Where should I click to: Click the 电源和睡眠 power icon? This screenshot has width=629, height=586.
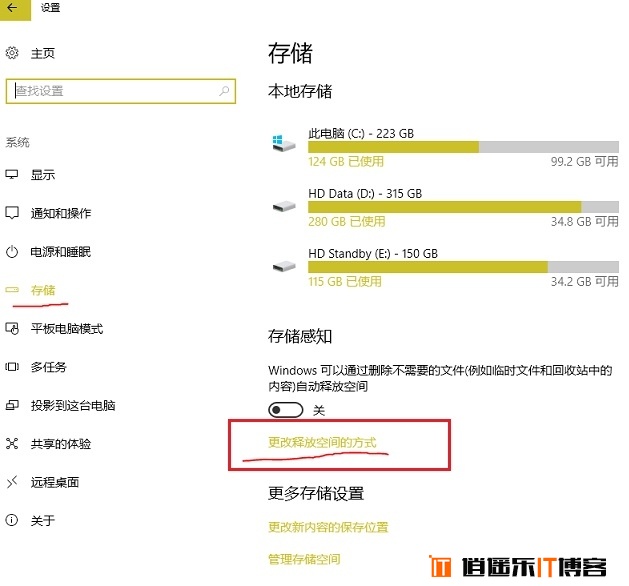pos(12,252)
